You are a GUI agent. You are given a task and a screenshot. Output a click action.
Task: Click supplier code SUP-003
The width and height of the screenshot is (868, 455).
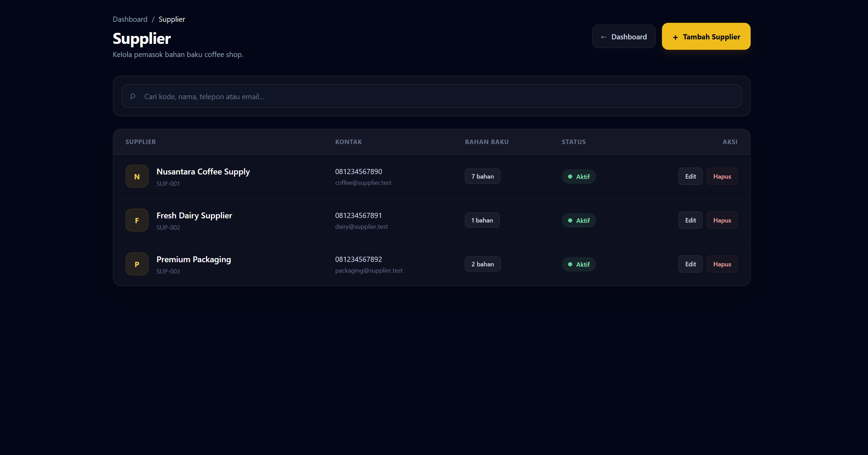[x=168, y=272]
